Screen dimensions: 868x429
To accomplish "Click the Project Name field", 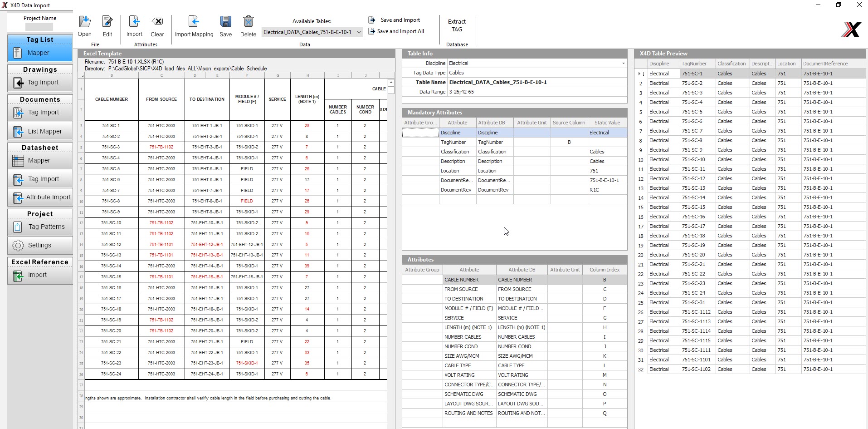I will tap(39, 27).
